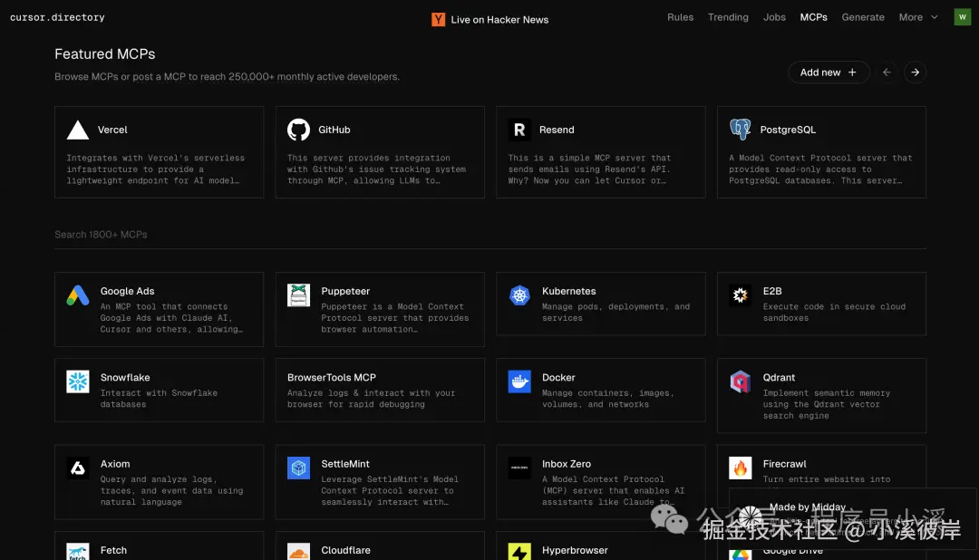Open the Jobs nav item
Image resolution: width=979 pixels, height=560 pixels.
(774, 17)
